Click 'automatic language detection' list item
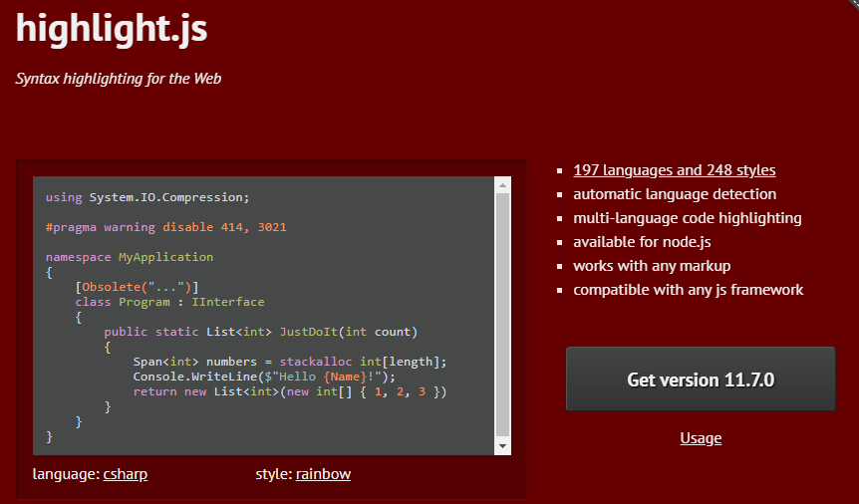The height and width of the screenshot is (504, 859). click(675, 194)
